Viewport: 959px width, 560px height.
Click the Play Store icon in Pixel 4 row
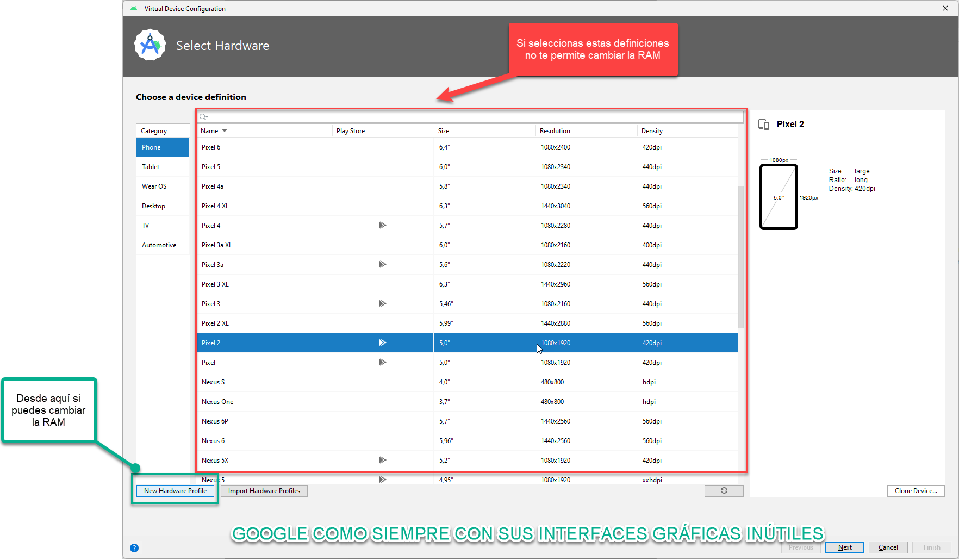[x=383, y=225]
